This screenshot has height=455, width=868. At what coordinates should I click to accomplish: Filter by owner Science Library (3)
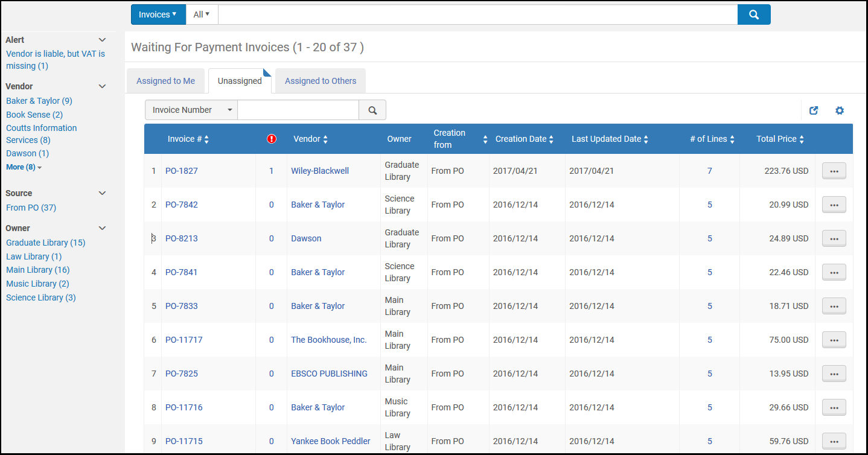pyautogui.click(x=41, y=297)
